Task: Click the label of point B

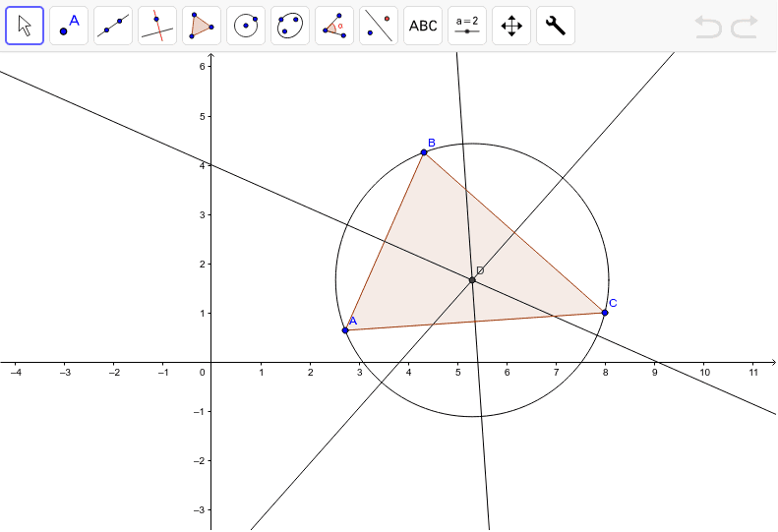Action: pos(432,143)
